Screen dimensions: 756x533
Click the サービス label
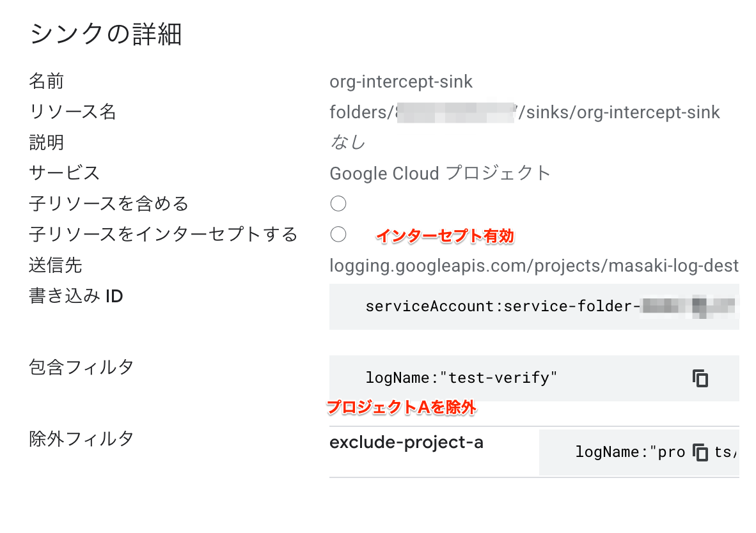coord(64,173)
